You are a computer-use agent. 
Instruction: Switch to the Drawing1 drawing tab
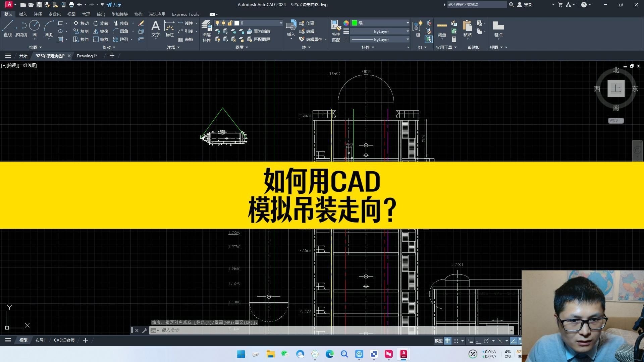[x=87, y=56]
